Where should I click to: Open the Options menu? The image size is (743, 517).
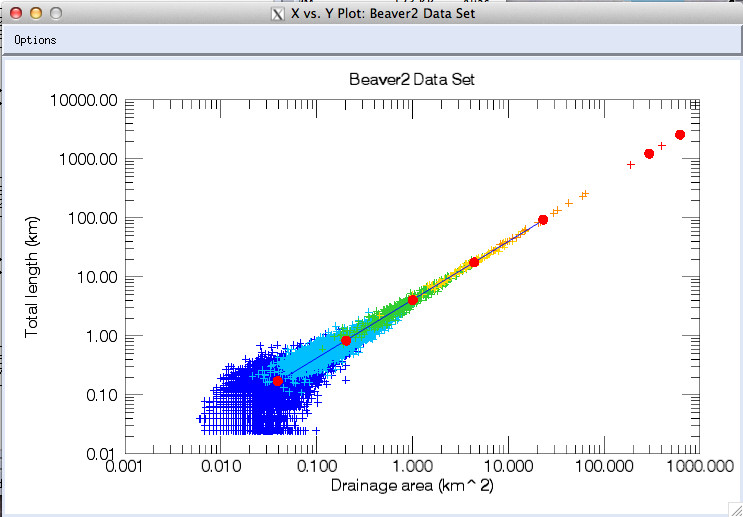tap(35, 40)
